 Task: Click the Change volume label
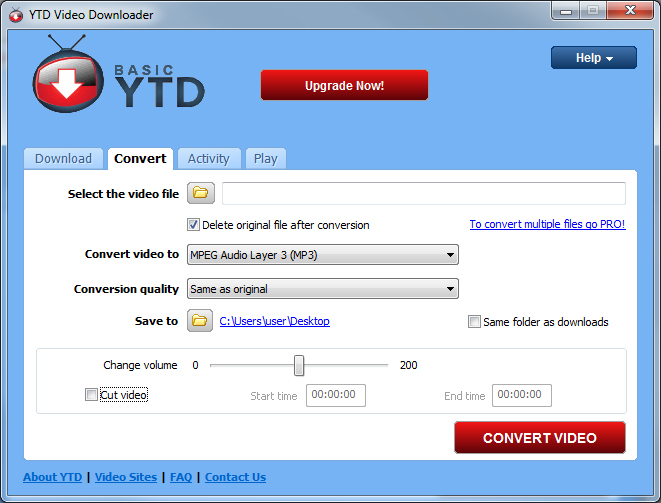click(140, 365)
